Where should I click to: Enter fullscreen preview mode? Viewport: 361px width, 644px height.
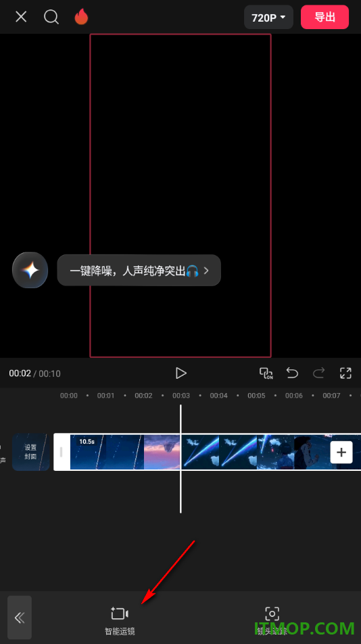[x=346, y=373]
